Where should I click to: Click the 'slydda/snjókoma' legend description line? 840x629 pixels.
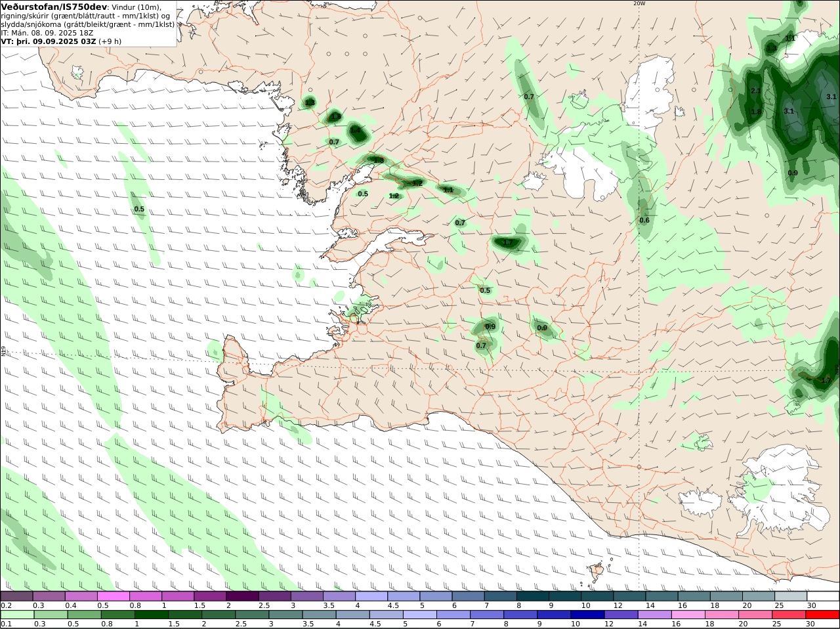coord(88,24)
